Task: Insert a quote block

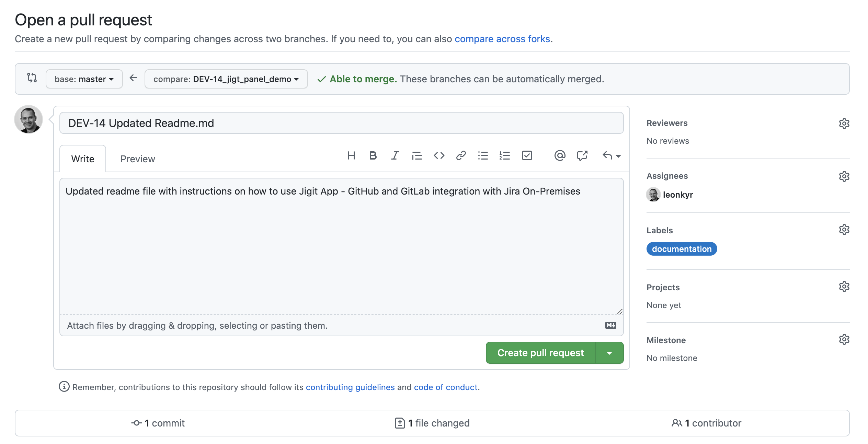Action: [x=417, y=156]
